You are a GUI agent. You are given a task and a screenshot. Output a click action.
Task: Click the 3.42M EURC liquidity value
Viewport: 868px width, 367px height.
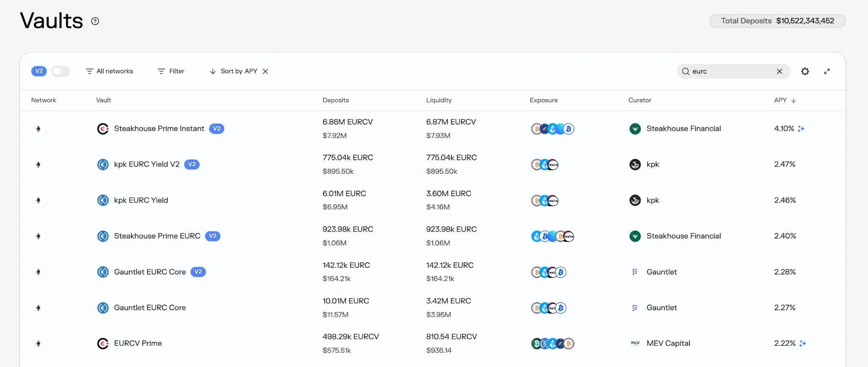(448, 301)
